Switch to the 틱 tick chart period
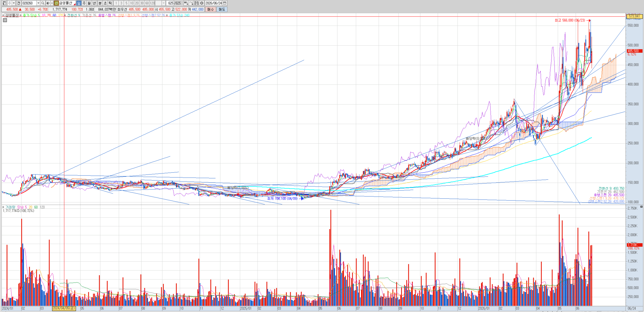The width and height of the screenshot is (644, 312). (x=110, y=3)
